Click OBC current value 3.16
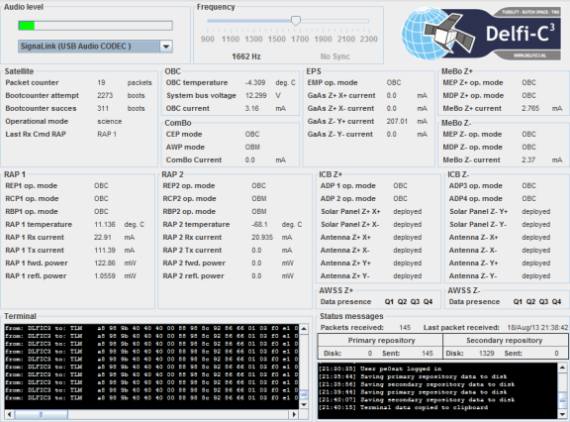Image resolution: width=570 pixels, height=422 pixels. click(x=252, y=108)
